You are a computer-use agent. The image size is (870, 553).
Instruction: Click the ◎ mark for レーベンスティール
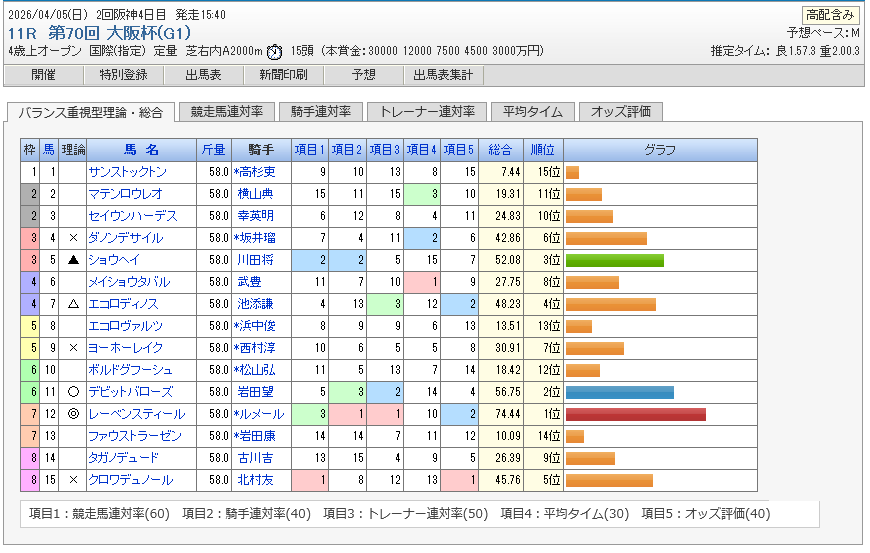pyautogui.click(x=73, y=414)
